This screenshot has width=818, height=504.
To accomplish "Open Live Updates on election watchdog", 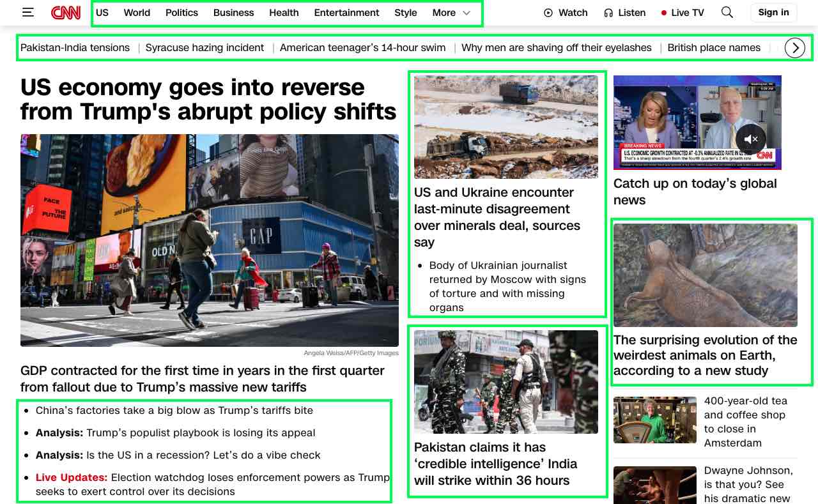I will [x=213, y=484].
